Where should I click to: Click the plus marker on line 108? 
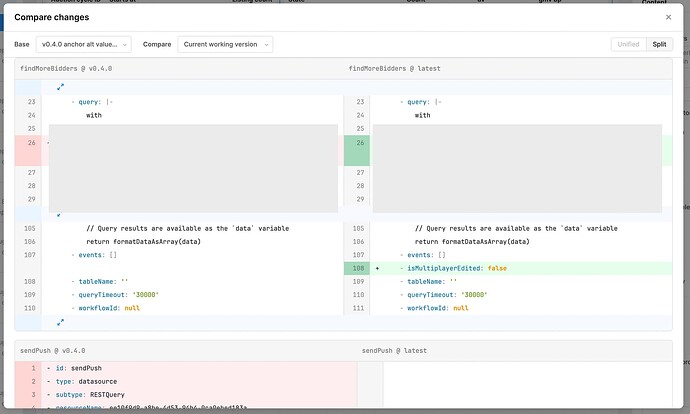pyautogui.click(x=377, y=268)
